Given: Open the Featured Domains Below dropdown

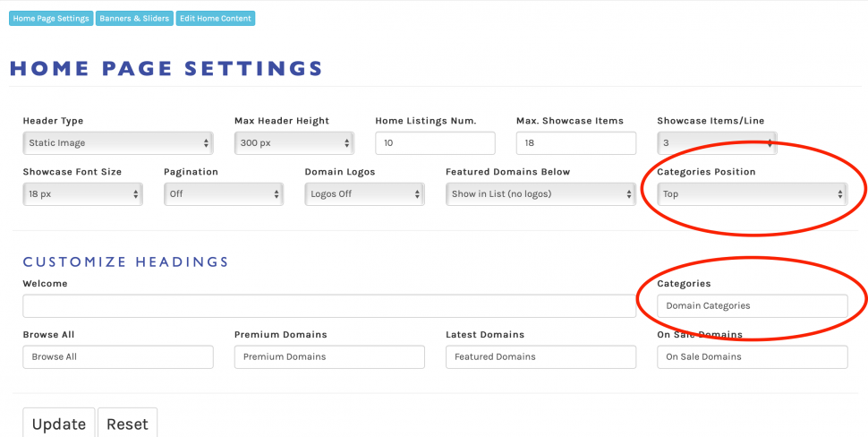Looking at the screenshot, I should [x=540, y=193].
